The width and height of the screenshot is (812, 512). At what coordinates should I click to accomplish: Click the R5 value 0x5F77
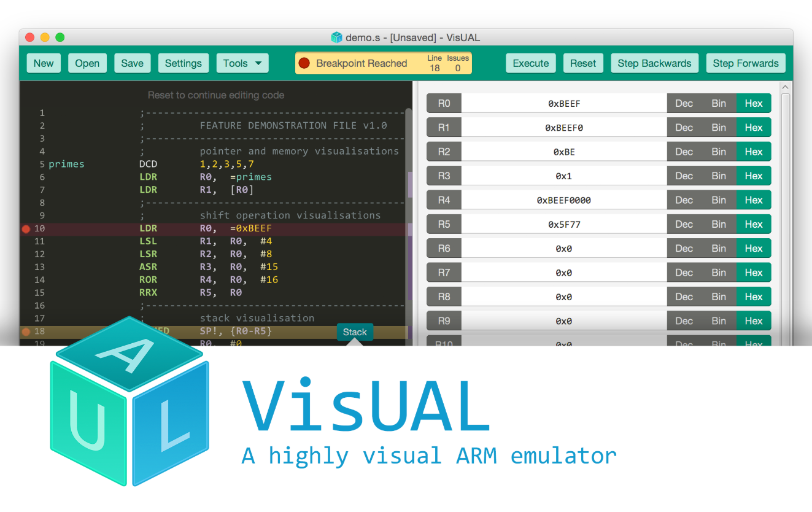[564, 225]
